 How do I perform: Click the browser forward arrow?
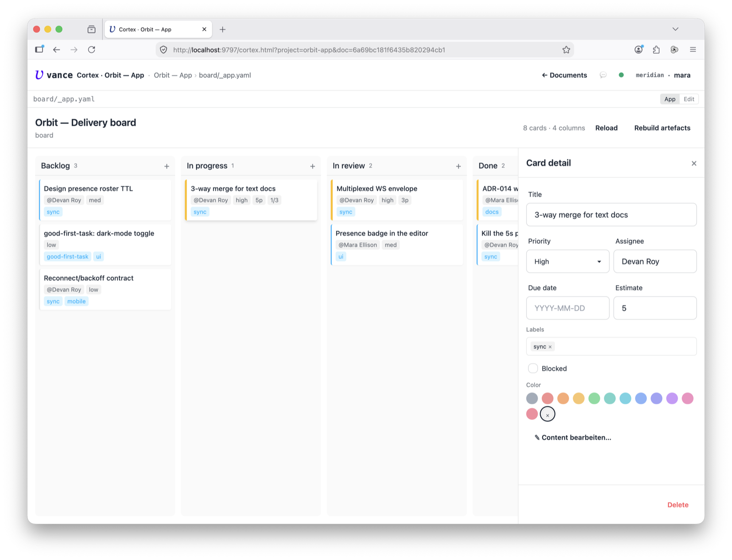(74, 49)
